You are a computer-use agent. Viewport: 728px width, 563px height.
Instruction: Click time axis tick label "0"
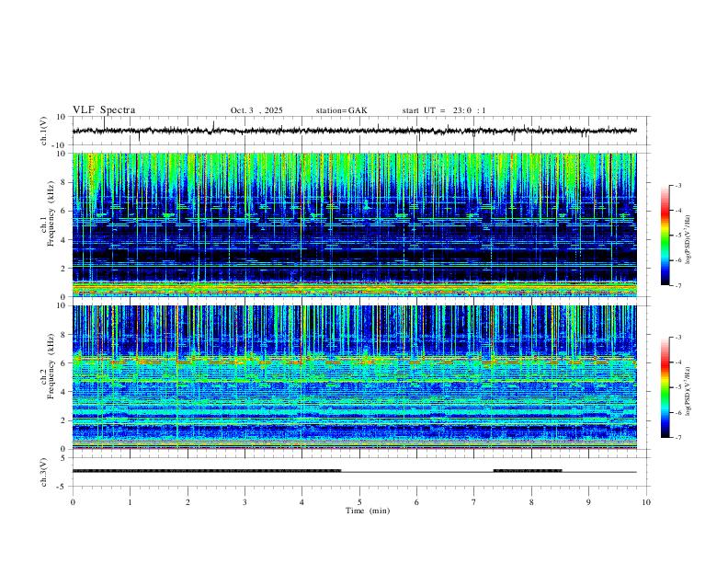73,502
